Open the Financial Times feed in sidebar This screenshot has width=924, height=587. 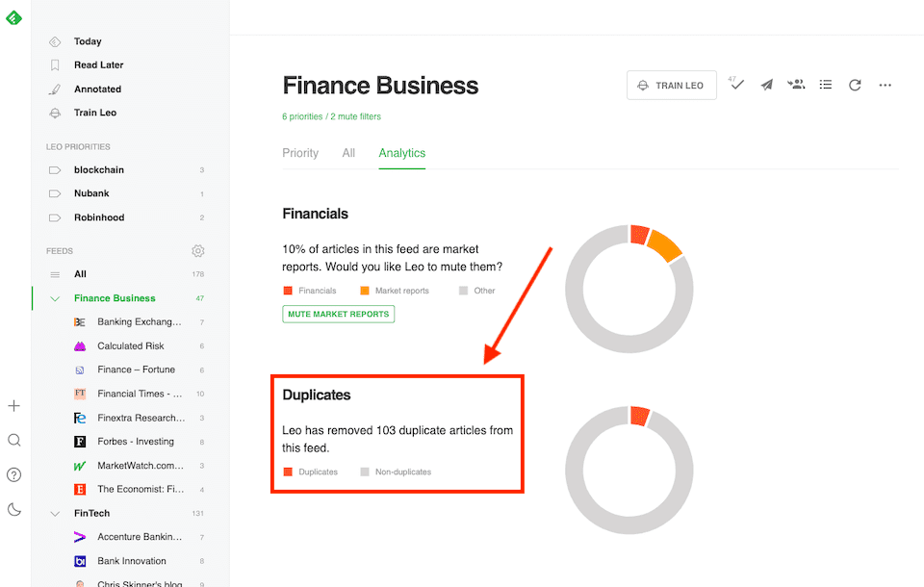139,394
